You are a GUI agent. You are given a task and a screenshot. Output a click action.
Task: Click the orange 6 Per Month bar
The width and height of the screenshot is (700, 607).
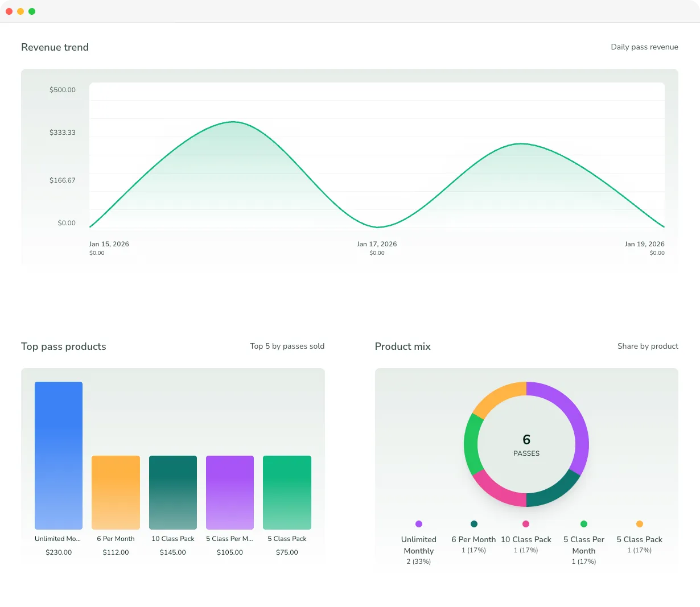click(116, 492)
